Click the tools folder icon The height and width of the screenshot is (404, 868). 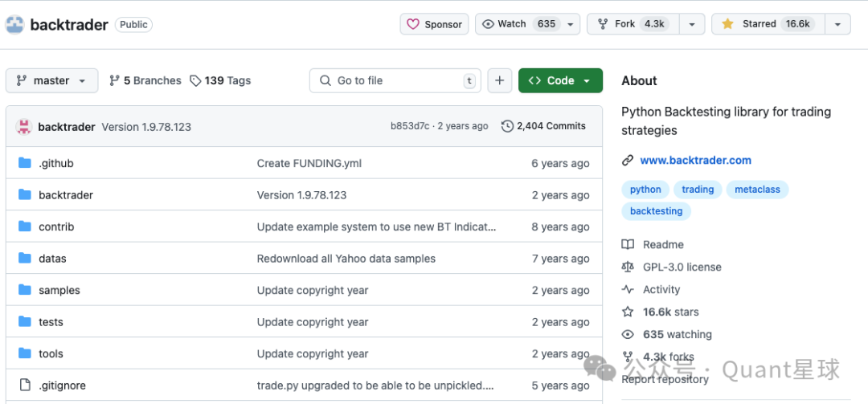coord(24,353)
